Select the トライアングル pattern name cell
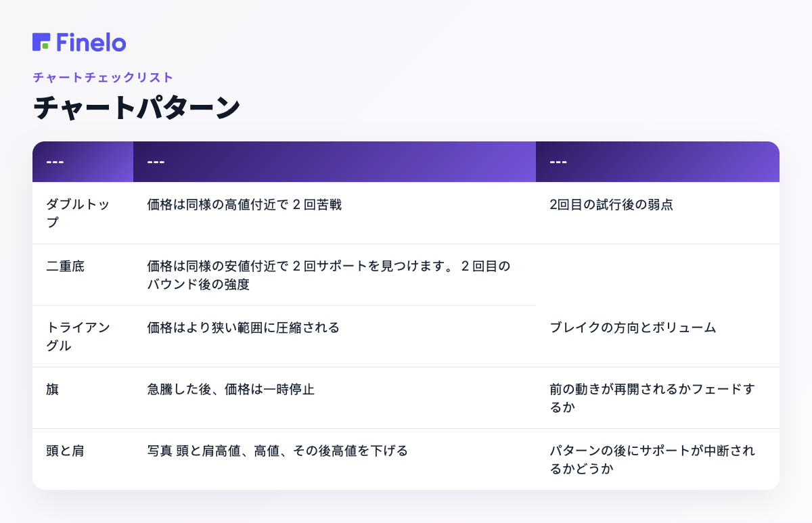Screen dimensions: 812x523 [83, 336]
